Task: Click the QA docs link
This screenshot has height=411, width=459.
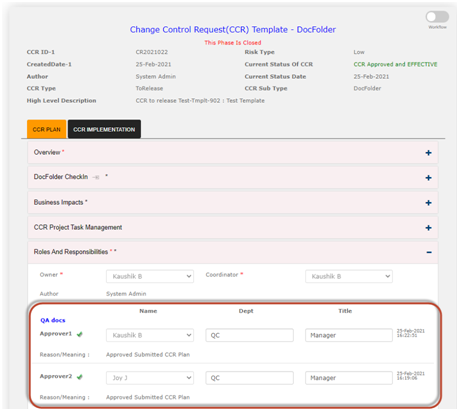Action: (x=53, y=320)
